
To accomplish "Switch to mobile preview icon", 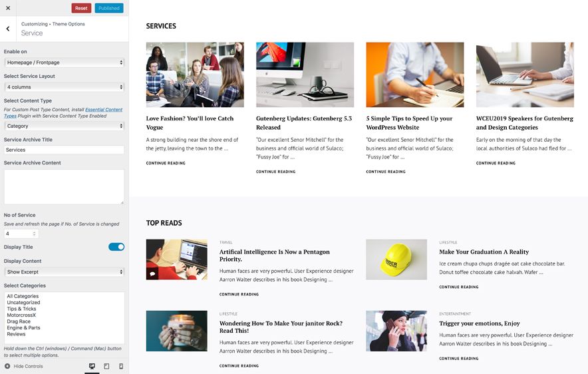I will (x=121, y=366).
